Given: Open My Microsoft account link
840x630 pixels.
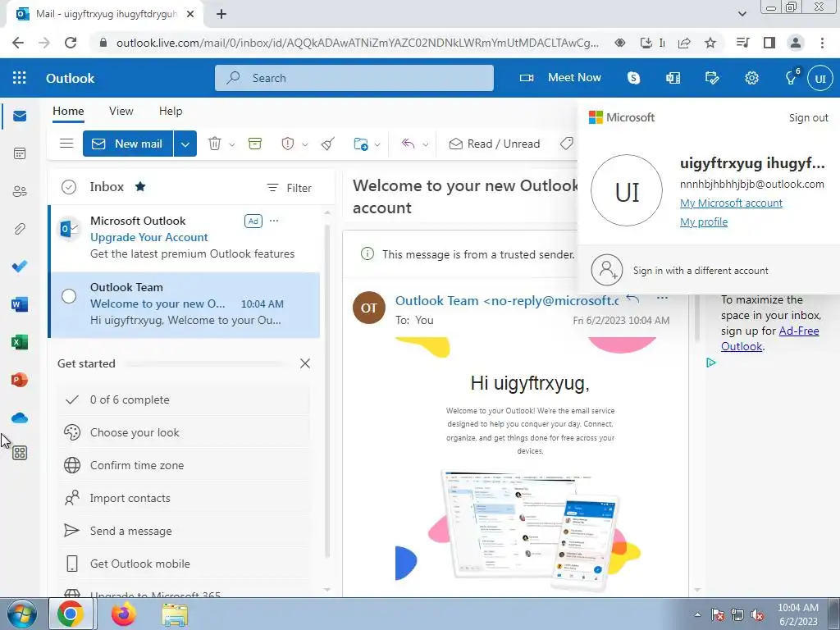Looking at the screenshot, I should [x=731, y=203].
